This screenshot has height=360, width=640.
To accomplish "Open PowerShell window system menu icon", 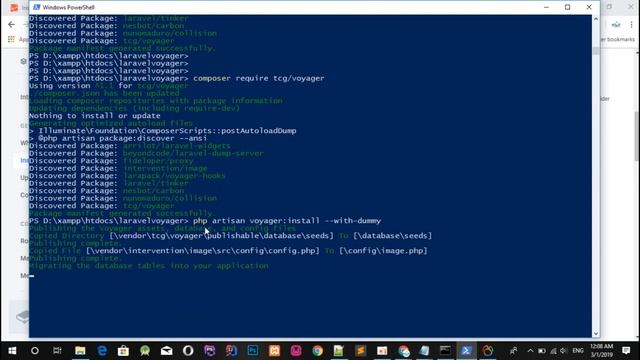I will [37, 7].
